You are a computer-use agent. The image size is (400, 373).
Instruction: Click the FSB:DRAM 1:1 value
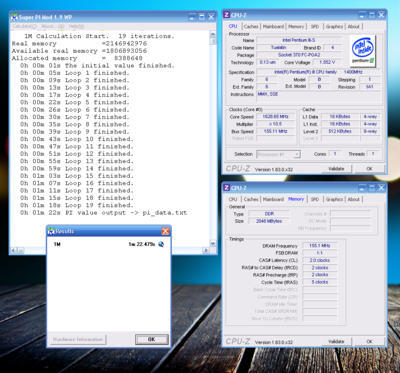click(320, 253)
